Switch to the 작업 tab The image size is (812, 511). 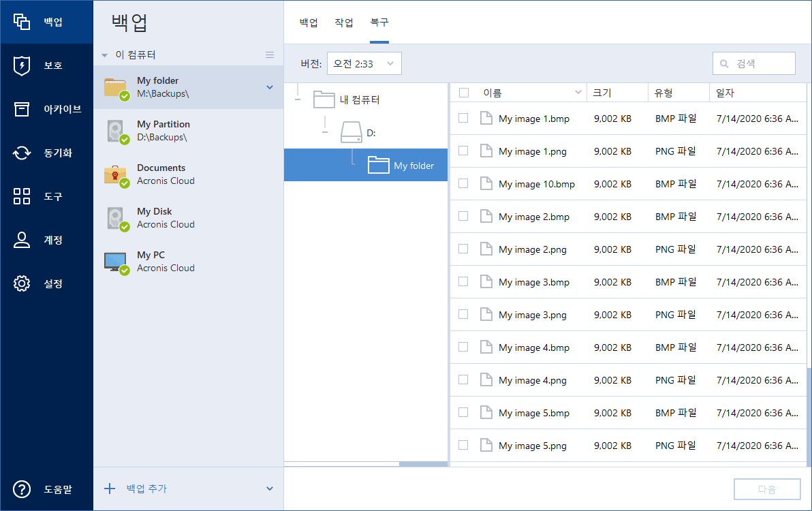point(344,22)
